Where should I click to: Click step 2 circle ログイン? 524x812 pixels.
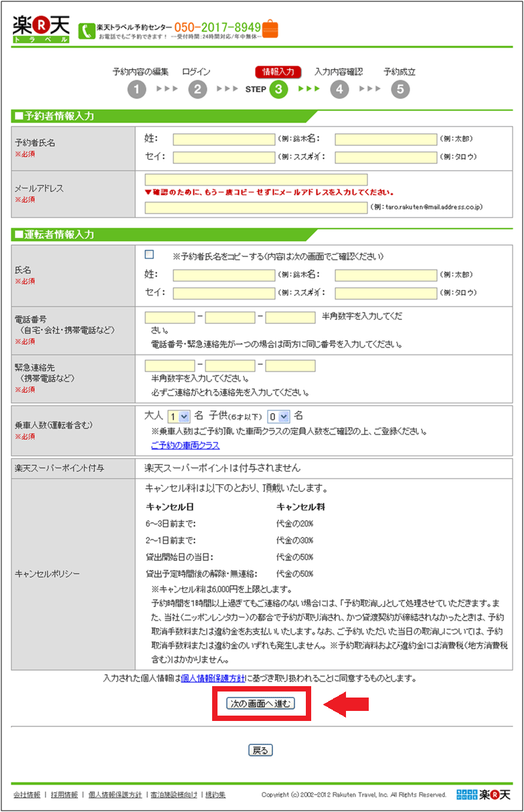(197, 89)
